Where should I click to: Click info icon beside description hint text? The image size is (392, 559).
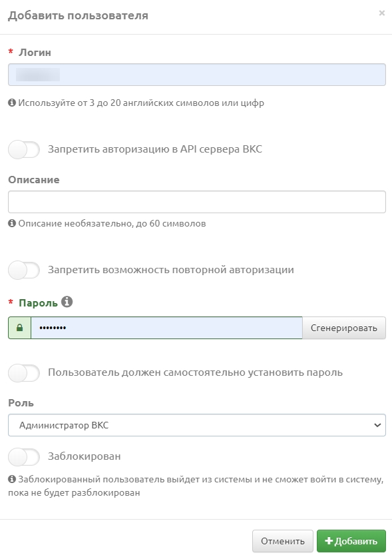tap(12, 223)
